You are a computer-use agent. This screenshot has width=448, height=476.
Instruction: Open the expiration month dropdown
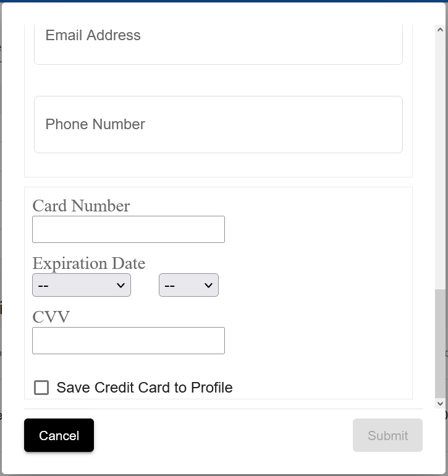(82, 285)
